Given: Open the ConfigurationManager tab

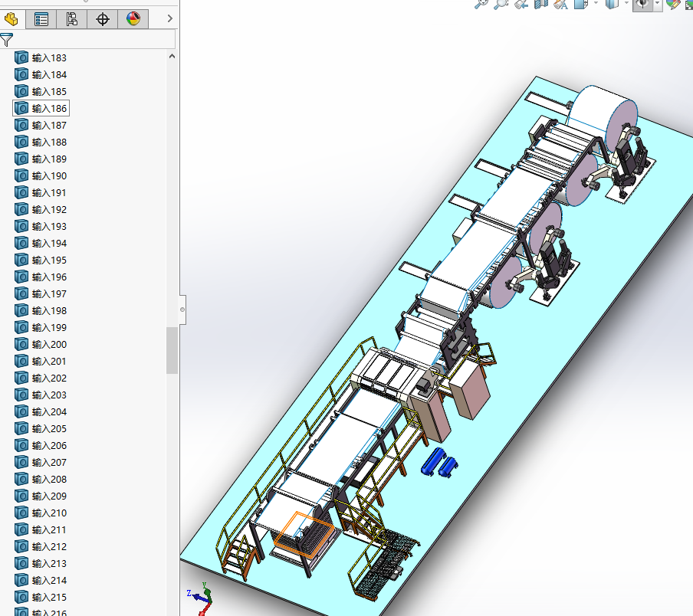Looking at the screenshot, I should pyautogui.click(x=72, y=19).
